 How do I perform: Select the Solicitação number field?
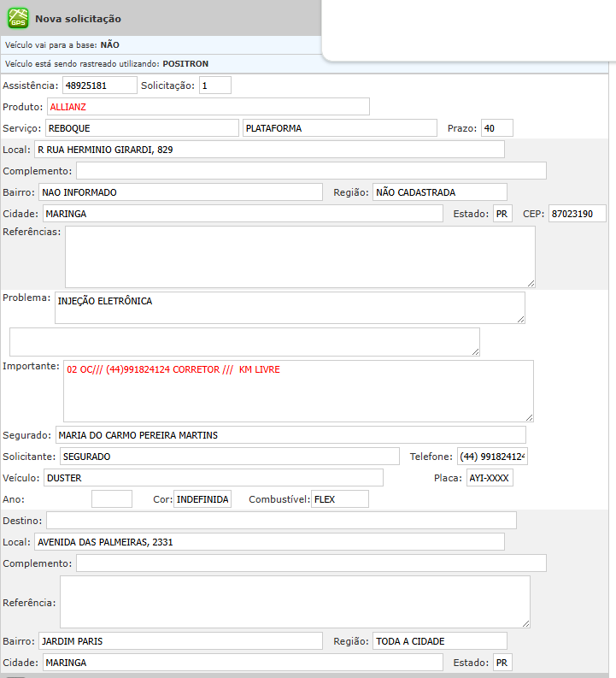214,85
